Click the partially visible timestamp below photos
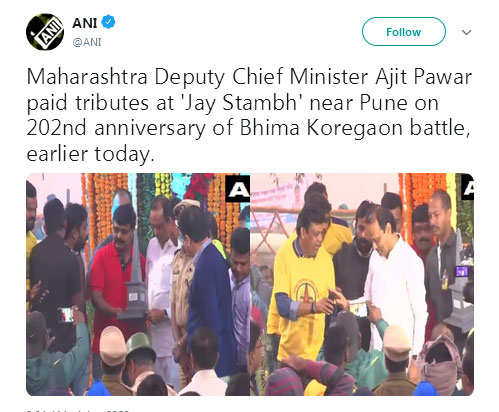Viewport: 499px width, 412px height. (x=77, y=410)
